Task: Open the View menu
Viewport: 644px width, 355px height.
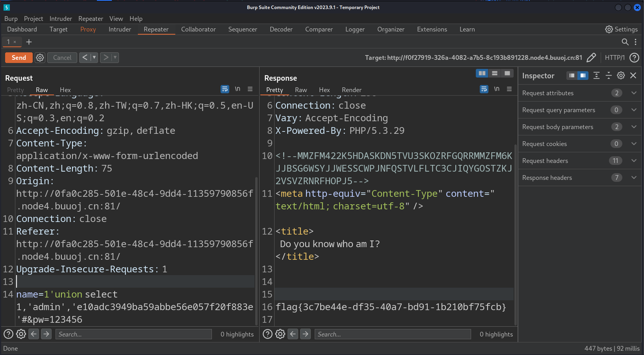Action: [116, 18]
